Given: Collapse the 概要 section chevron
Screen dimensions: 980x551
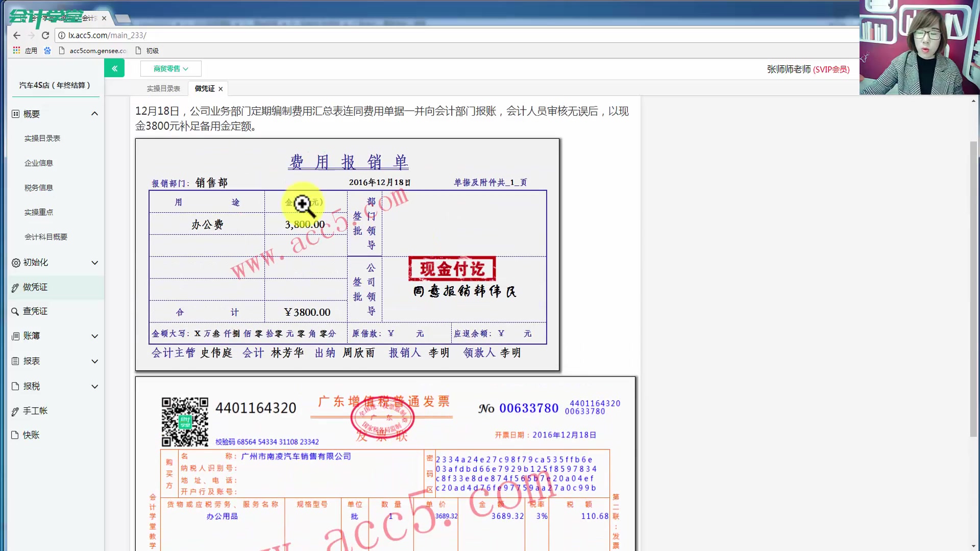Looking at the screenshot, I should point(94,114).
